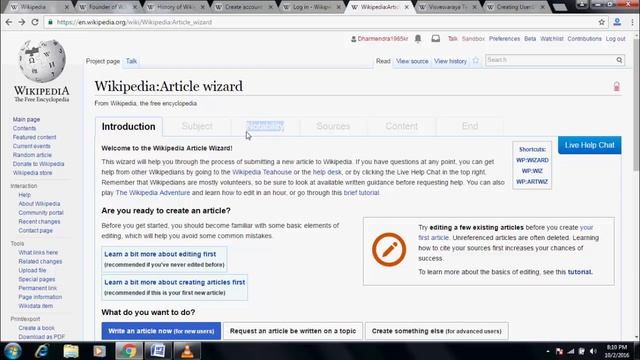Open Random article sidebar link

(x=32, y=155)
